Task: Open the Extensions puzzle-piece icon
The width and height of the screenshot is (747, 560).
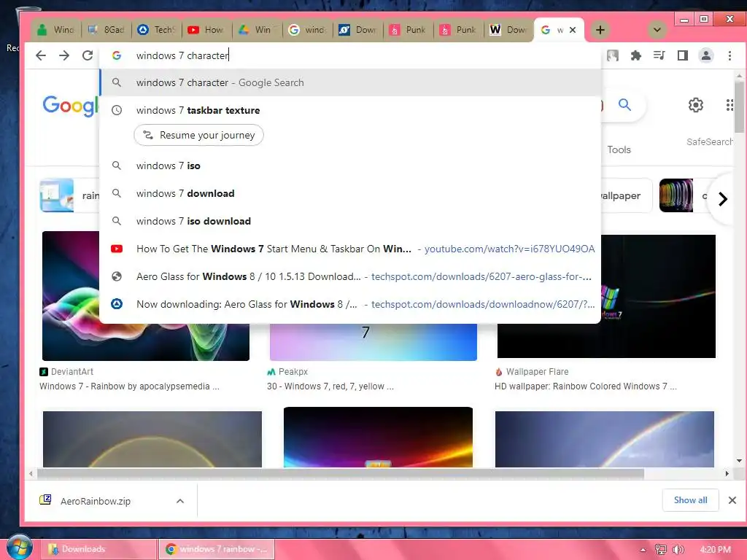Action: click(x=635, y=55)
